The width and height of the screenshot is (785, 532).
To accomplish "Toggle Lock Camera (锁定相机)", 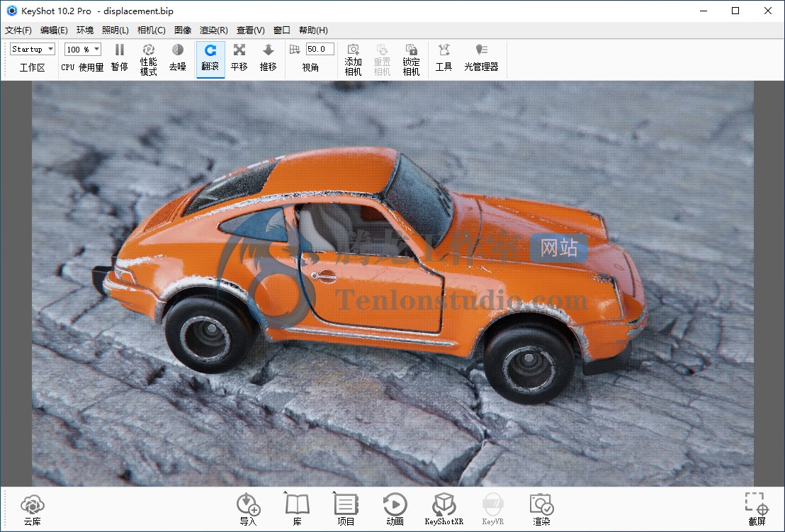I will [411, 59].
